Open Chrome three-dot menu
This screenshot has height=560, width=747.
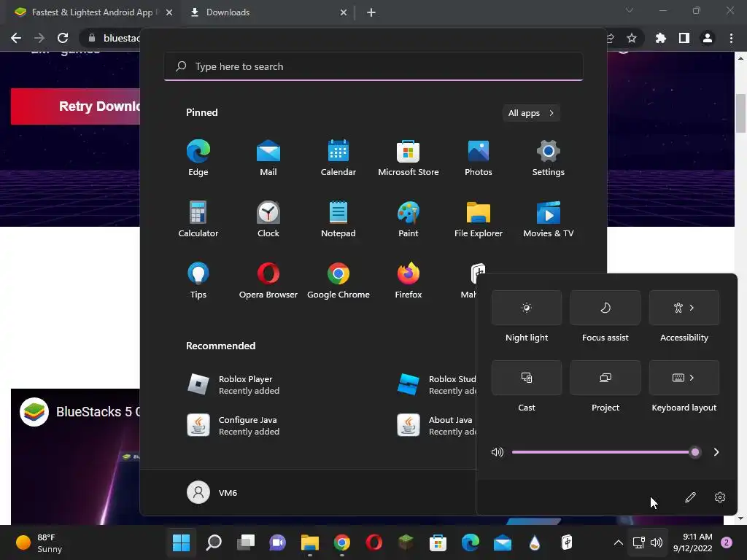[x=731, y=38]
